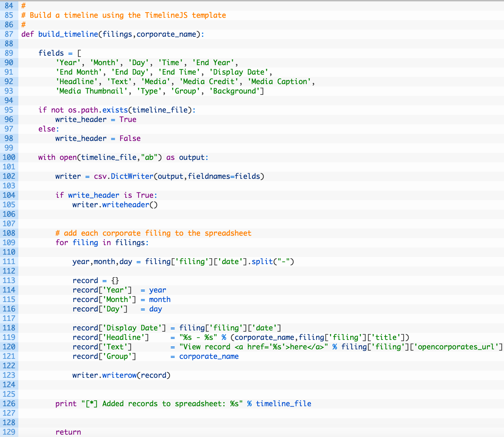Click fieldnames=fields argument on line 102

point(224,176)
